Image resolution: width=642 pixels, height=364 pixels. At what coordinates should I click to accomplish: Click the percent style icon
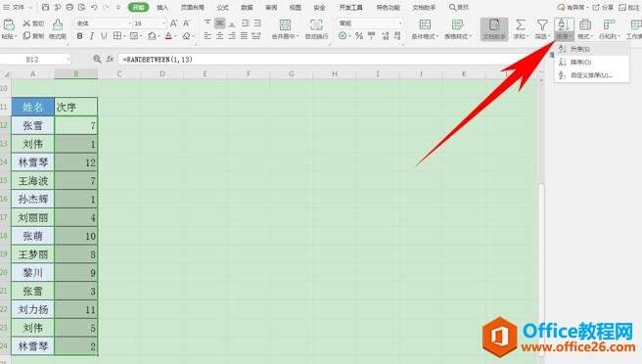[359, 36]
